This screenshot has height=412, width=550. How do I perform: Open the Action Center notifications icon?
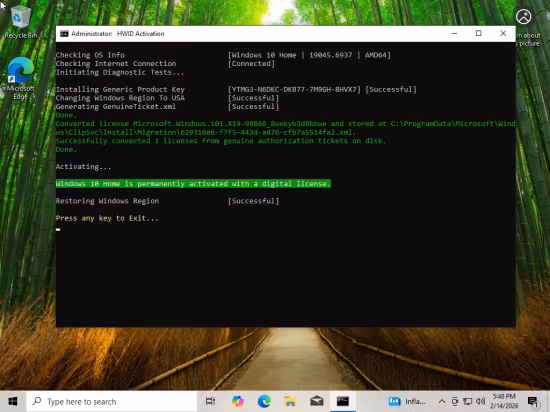(533, 402)
